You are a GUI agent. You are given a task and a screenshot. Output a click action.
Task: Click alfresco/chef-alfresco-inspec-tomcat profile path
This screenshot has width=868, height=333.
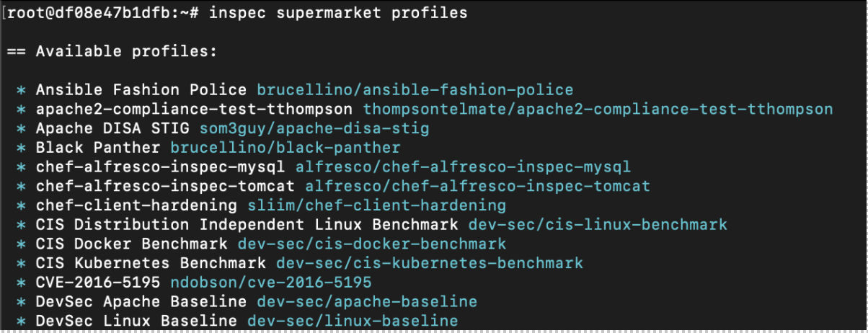(477, 186)
